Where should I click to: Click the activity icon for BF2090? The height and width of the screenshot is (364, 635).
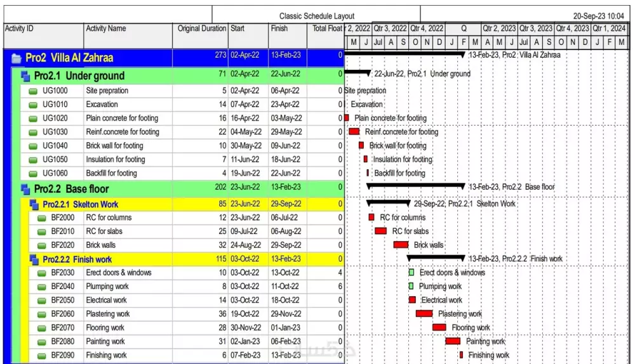(41, 356)
